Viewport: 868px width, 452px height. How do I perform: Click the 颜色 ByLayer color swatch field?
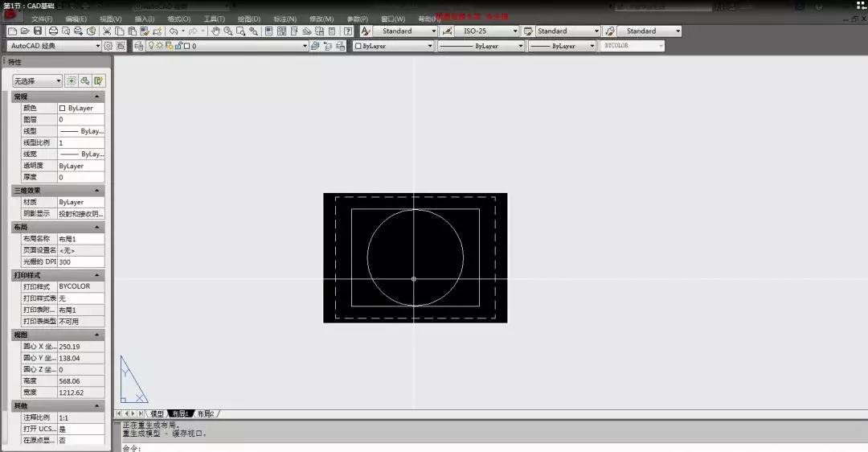81,109
